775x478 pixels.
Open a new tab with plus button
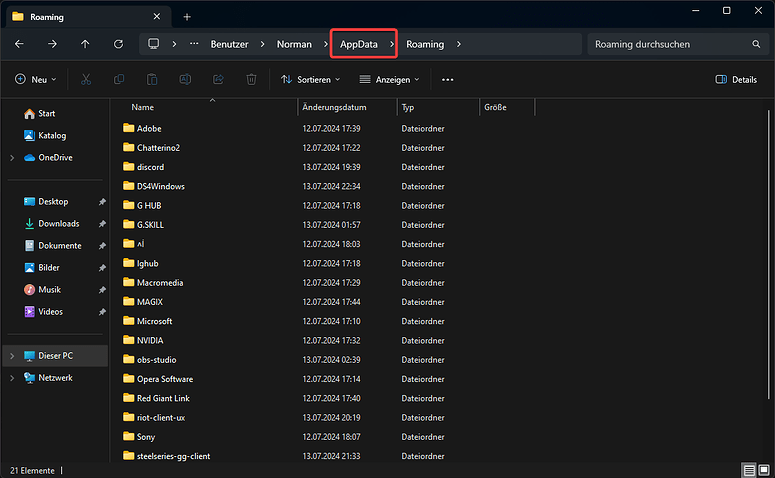(187, 16)
